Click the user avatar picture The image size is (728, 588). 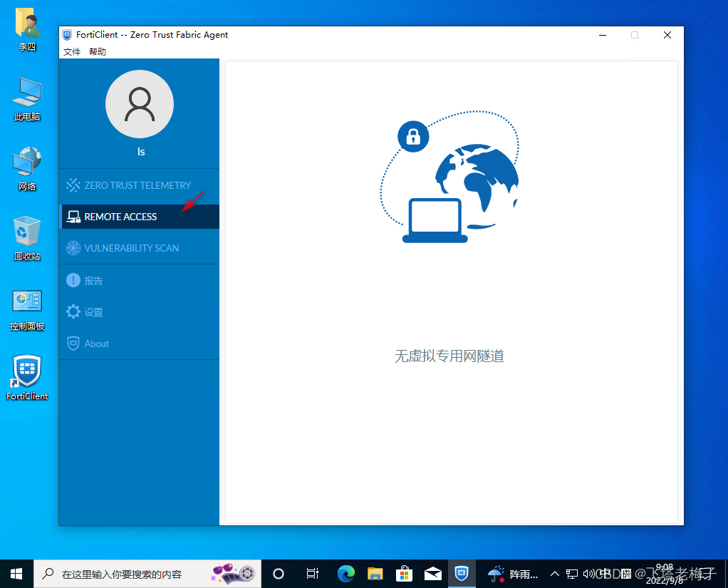140,104
